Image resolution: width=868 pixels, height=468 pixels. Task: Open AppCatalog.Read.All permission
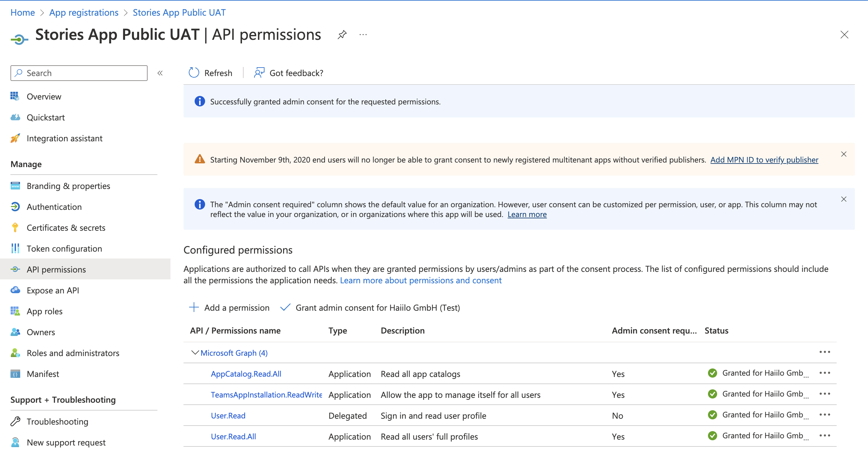coord(246,374)
